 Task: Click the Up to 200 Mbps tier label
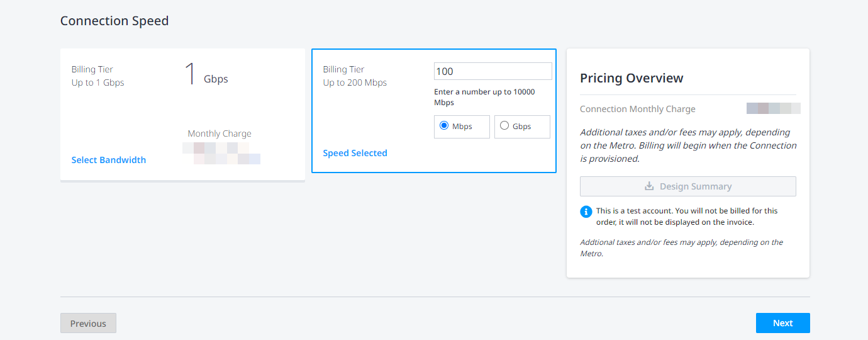coord(355,82)
